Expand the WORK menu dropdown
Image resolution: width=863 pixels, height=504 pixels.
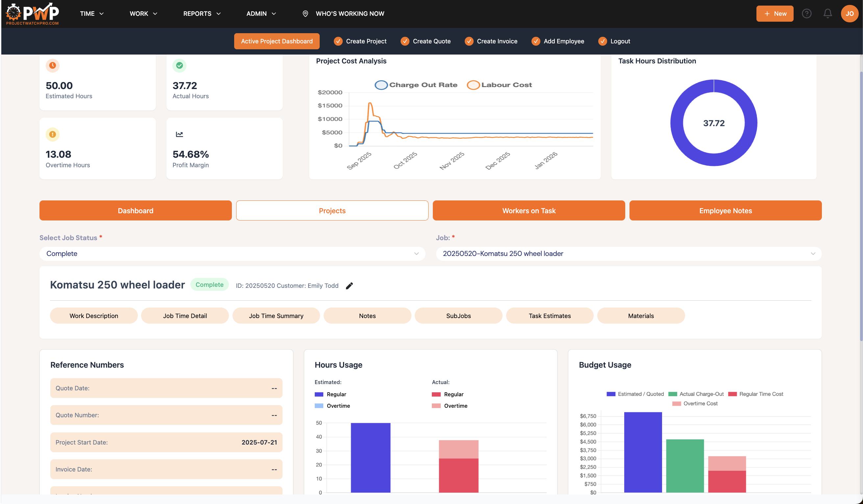[143, 14]
